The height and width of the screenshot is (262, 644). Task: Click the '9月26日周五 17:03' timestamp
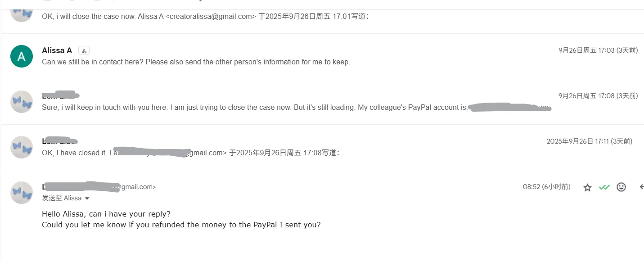pyautogui.click(x=598, y=50)
